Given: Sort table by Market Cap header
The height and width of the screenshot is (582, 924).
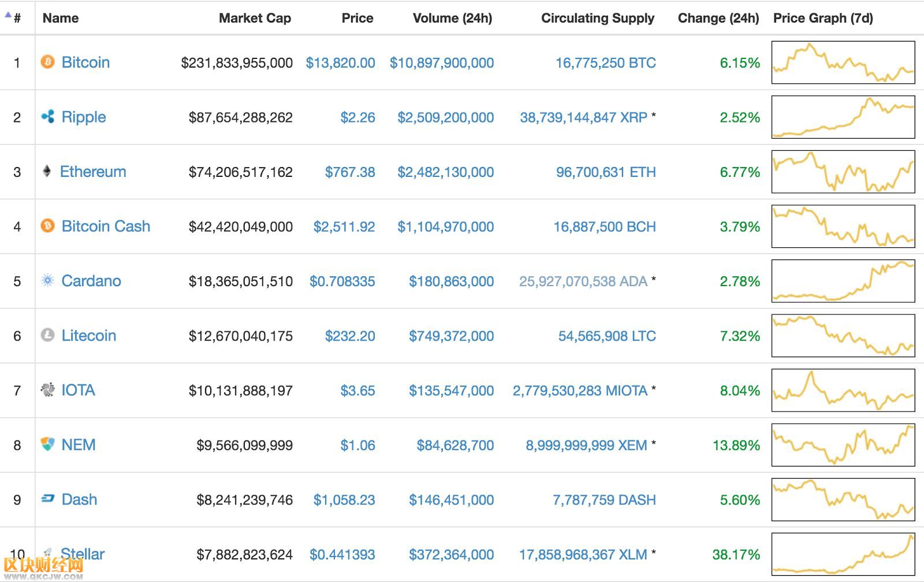Looking at the screenshot, I should click(255, 18).
